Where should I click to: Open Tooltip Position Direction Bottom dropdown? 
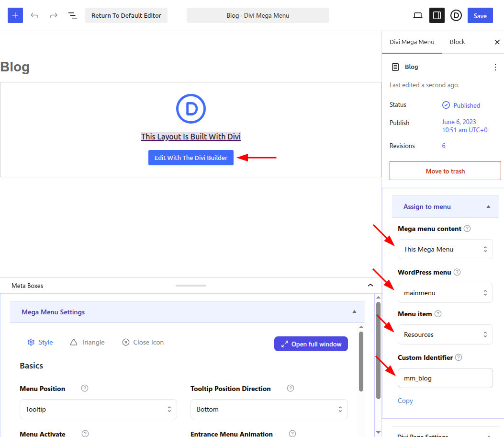coord(269,409)
